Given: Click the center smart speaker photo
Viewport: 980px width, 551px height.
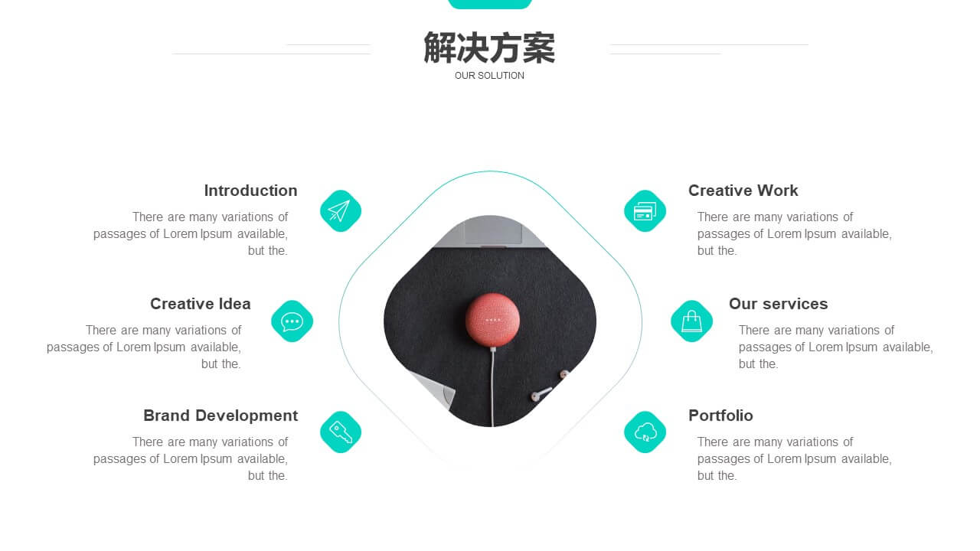Looking at the screenshot, I should click(490, 321).
